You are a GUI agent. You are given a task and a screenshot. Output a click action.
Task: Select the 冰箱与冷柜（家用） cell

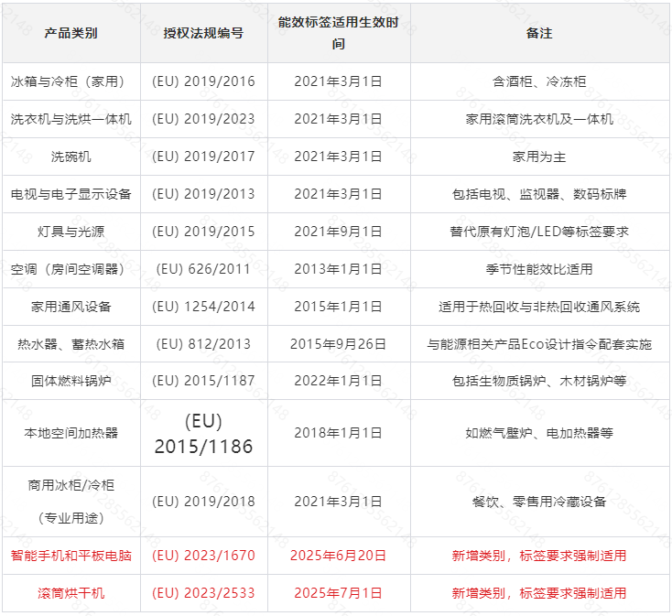[70, 81]
